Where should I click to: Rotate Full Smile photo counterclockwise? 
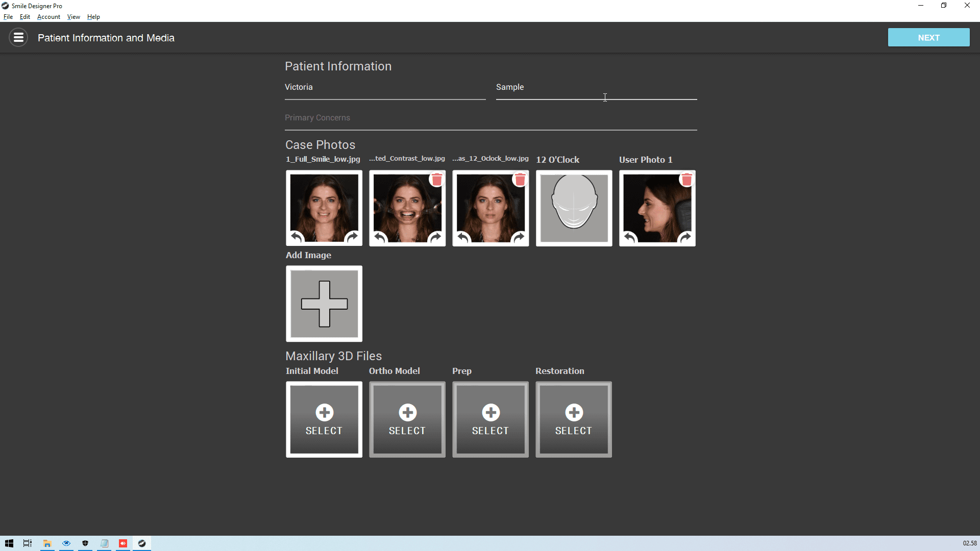coord(297,237)
